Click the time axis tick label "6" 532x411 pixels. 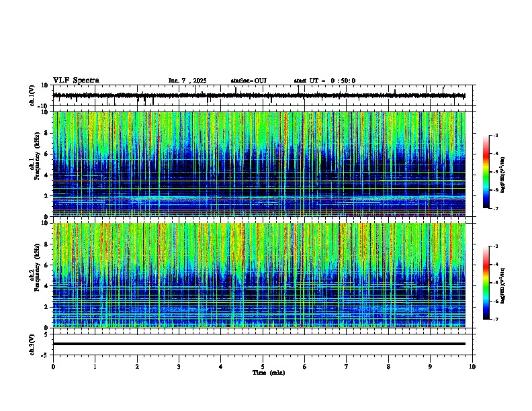(305, 367)
